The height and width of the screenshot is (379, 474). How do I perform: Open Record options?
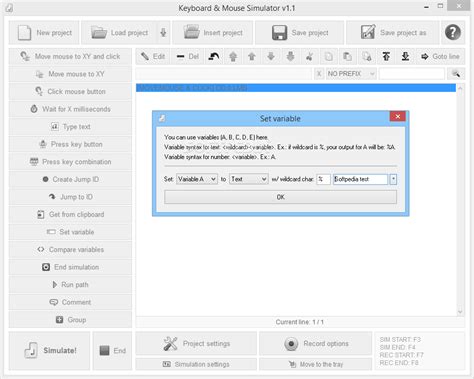(x=316, y=343)
